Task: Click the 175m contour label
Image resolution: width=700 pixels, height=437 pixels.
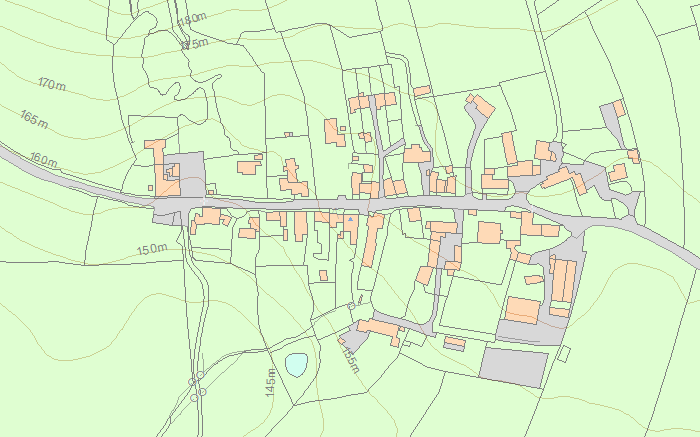Action: (x=195, y=44)
